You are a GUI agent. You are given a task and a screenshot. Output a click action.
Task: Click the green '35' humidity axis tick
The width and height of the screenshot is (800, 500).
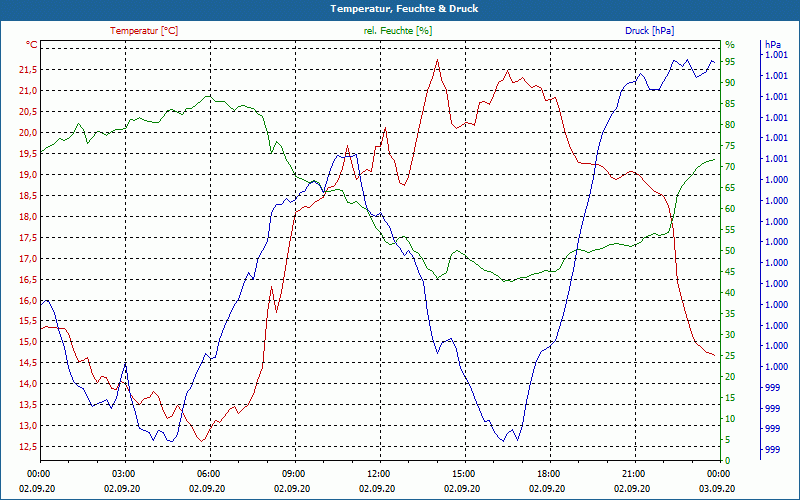click(x=730, y=314)
